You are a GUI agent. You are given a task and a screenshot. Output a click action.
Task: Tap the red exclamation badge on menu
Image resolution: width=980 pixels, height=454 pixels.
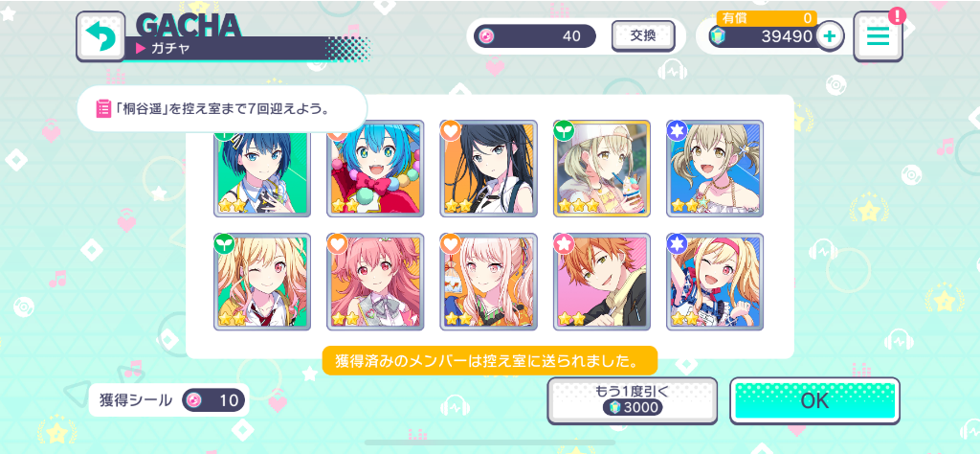click(x=897, y=15)
